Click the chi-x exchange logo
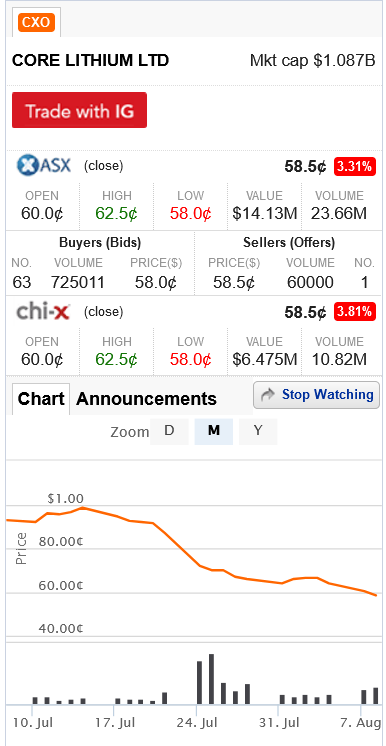The image size is (386, 746). coord(43,312)
